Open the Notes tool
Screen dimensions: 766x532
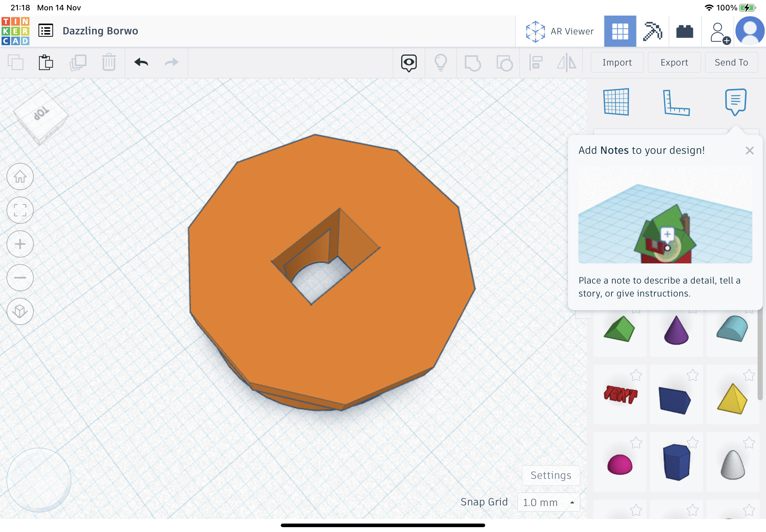pos(735,102)
